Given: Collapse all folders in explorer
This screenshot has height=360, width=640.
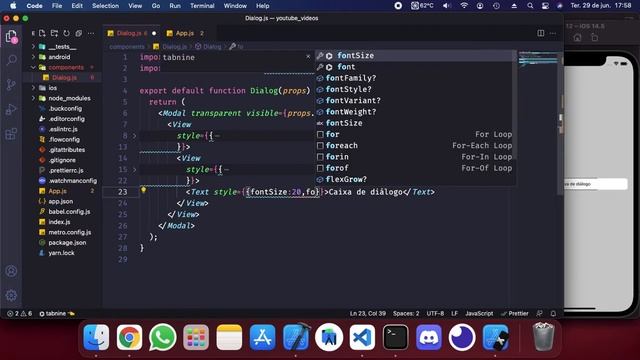Looking at the screenshot, I should 79,33.
